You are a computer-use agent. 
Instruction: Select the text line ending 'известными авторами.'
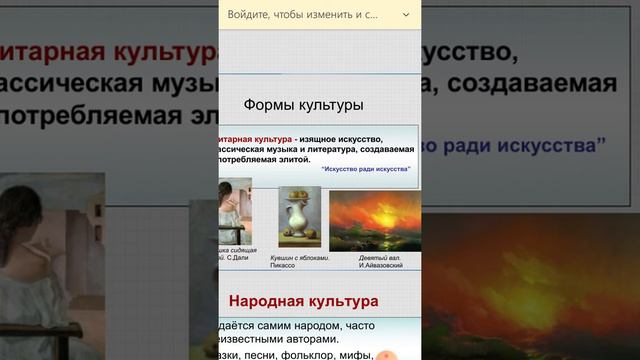(x=278, y=339)
